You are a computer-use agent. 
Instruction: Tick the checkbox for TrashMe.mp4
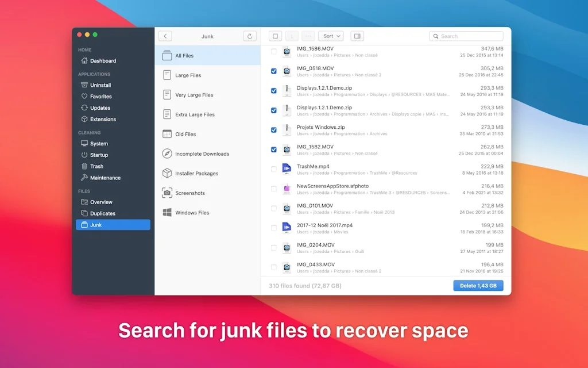point(274,169)
